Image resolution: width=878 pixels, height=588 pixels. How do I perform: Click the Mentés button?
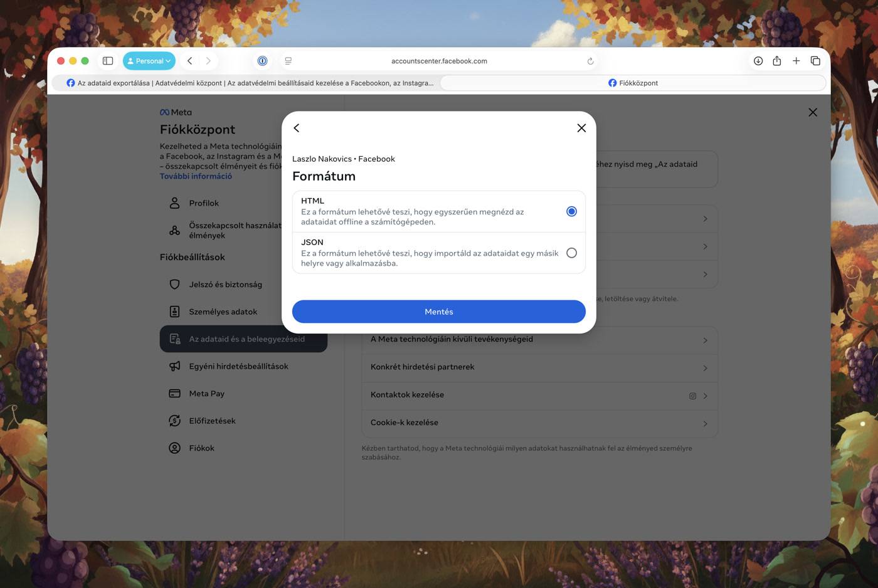[x=439, y=312]
